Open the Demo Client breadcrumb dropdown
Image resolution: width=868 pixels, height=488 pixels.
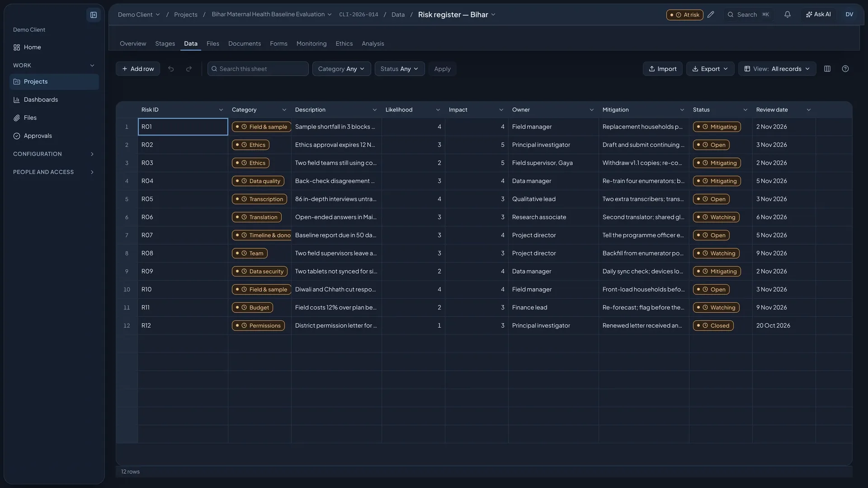click(139, 14)
